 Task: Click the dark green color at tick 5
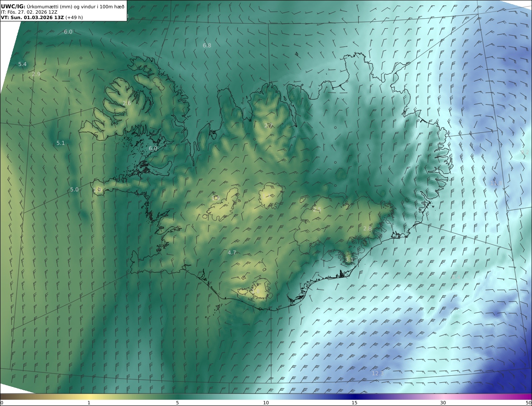pos(177,396)
